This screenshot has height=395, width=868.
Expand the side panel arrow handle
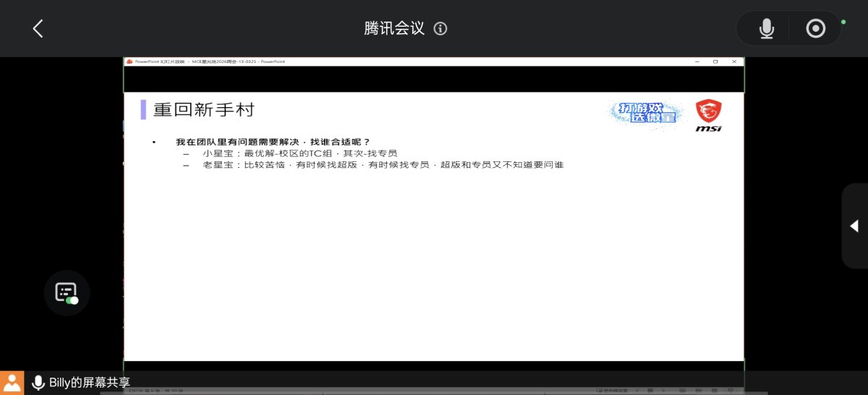tap(854, 226)
